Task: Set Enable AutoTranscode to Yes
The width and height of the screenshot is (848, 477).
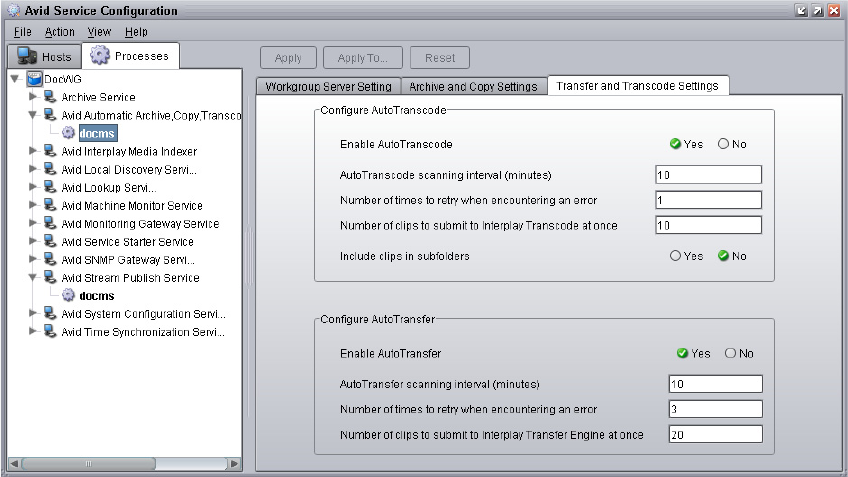Action: click(675, 144)
